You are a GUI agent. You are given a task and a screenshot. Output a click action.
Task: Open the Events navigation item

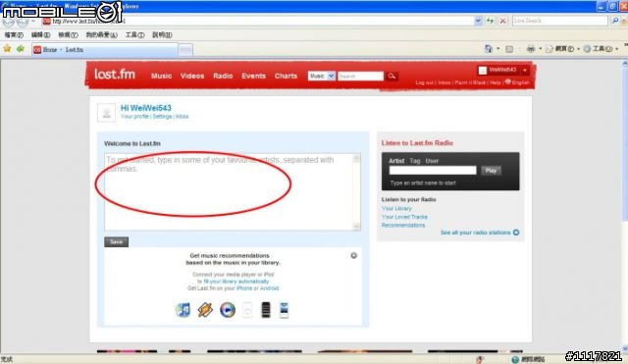253,76
